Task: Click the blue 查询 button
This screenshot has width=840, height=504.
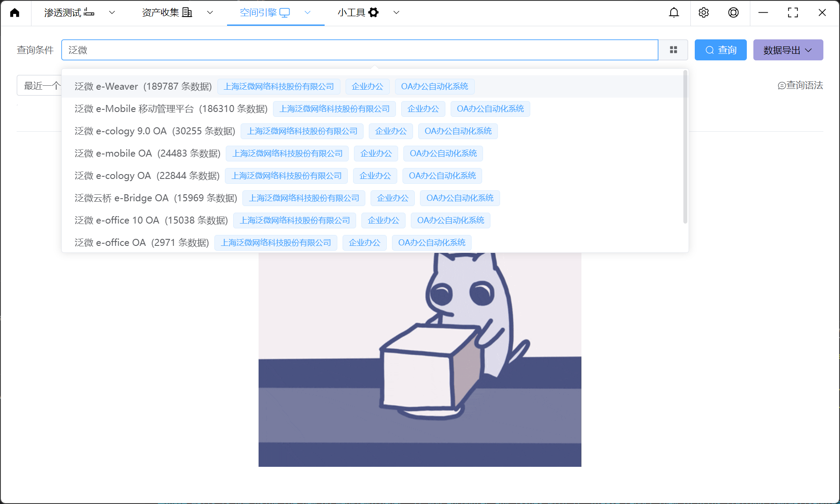Action: (721, 50)
